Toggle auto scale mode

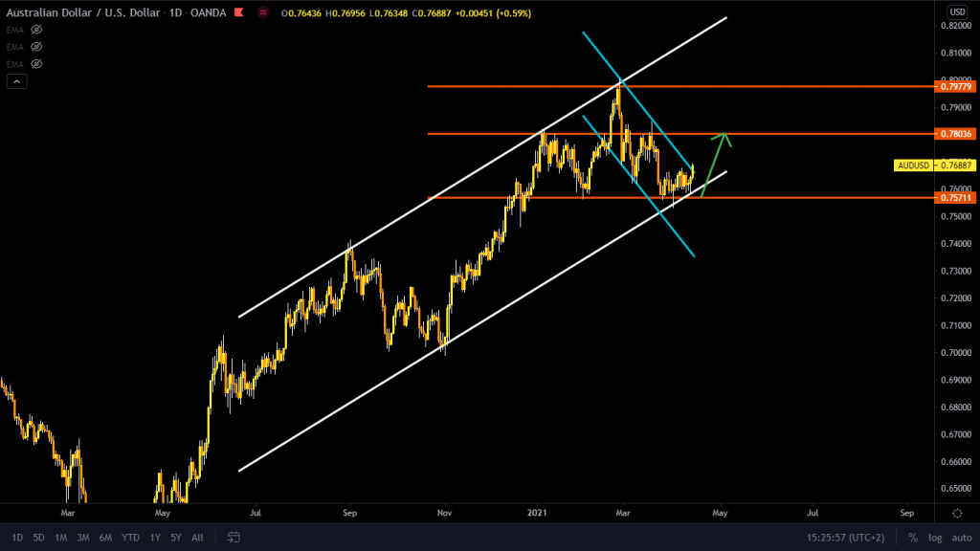coord(960,538)
